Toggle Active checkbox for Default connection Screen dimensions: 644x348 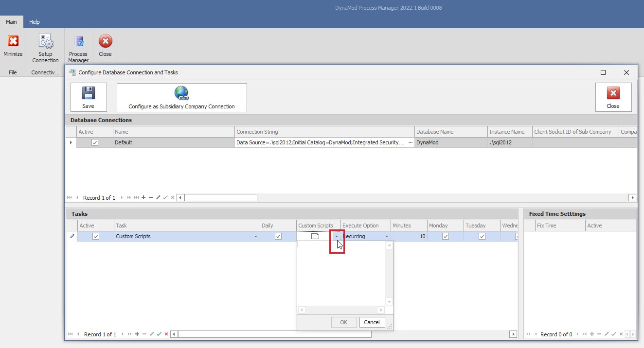click(95, 142)
